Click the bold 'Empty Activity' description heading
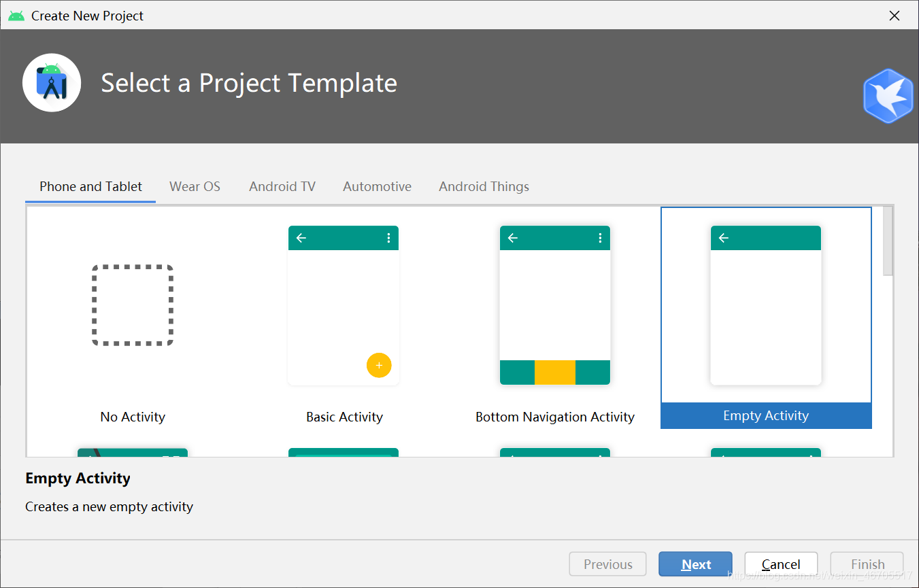 pyautogui.click(x=78, y=479)
